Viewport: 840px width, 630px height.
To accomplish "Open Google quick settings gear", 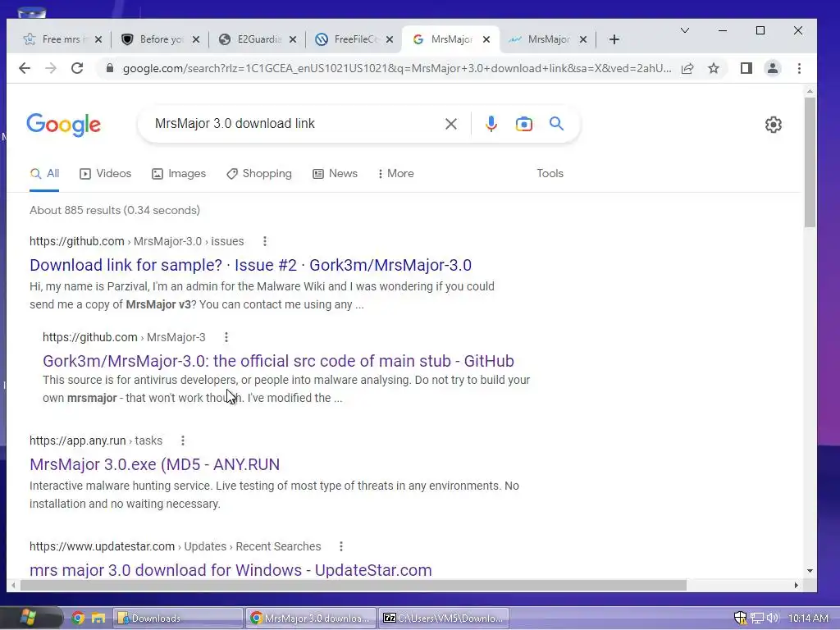I will click(x=773, y=125).
